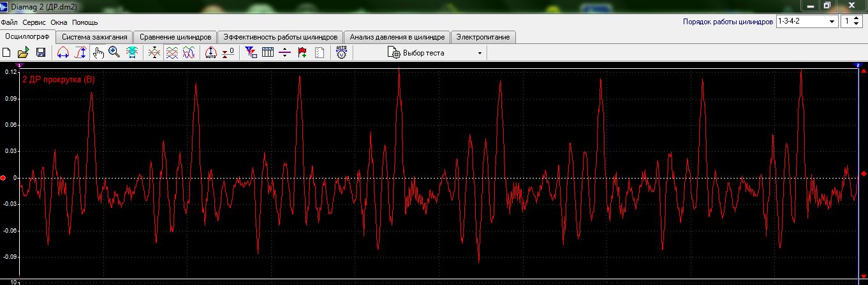The height and width of the screenshot is (285, 868).
Task: Click the purple cursor marker 1 at top left
Action: 20,66
